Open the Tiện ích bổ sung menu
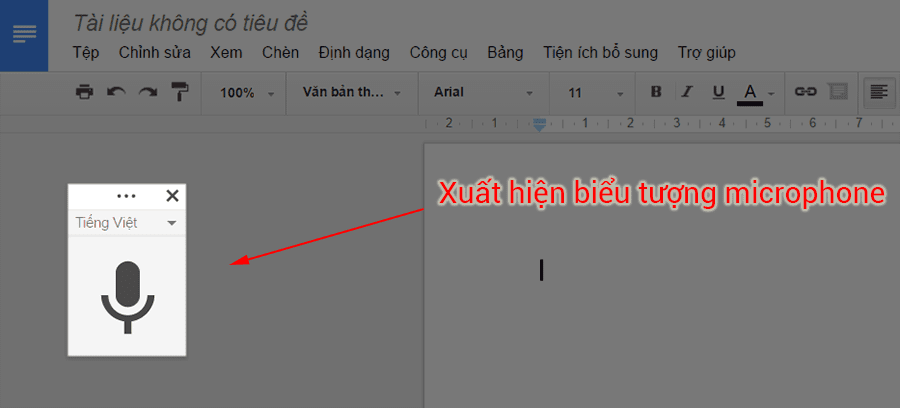 [x=600, y=53]
